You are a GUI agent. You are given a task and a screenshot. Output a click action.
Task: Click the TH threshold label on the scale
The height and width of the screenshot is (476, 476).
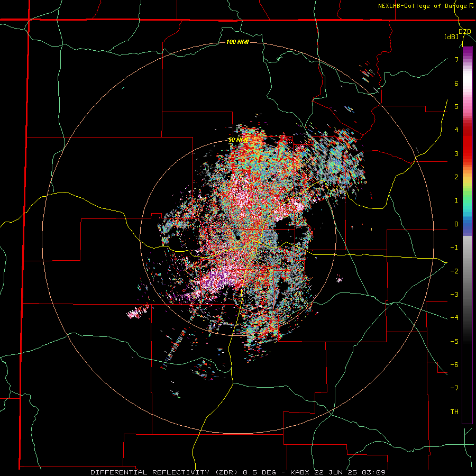[454, 411]
